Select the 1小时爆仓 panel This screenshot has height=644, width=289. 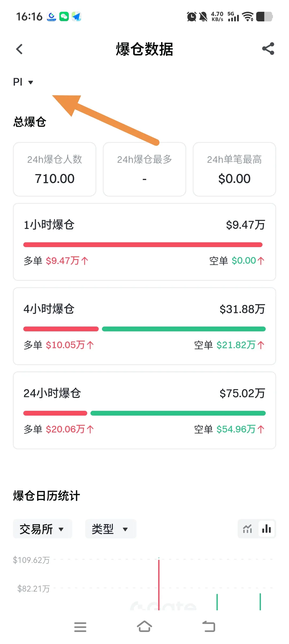pyautogui.click(x=144, y=242)
